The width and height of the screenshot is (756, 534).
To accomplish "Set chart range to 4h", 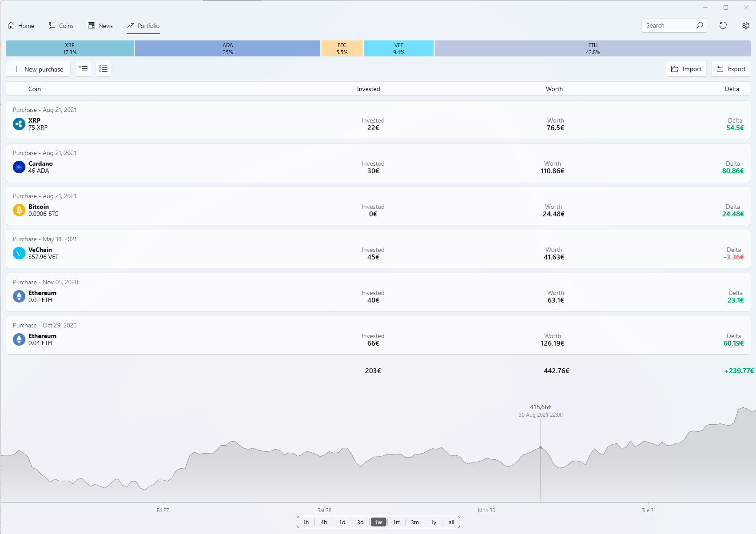I will coord(324,522).
